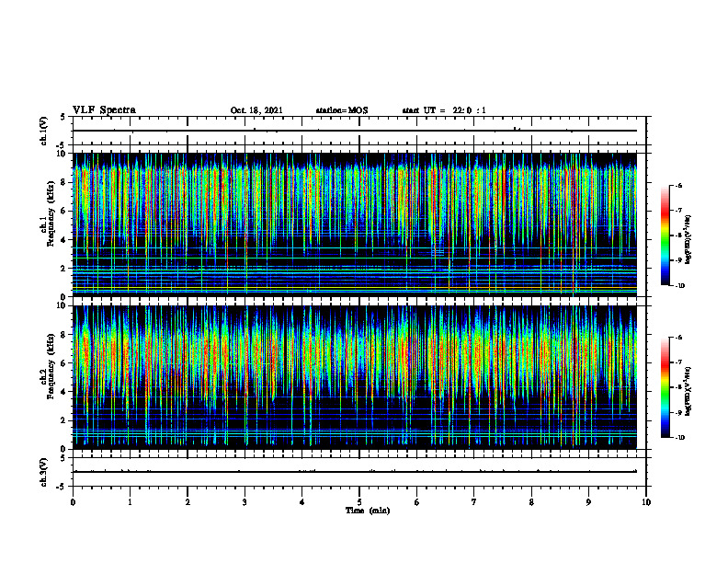The width and height of the screenshot is (728, 563).
Task: Click the "-6" tick on ch.2 colorbar
Action: (678, 338)
